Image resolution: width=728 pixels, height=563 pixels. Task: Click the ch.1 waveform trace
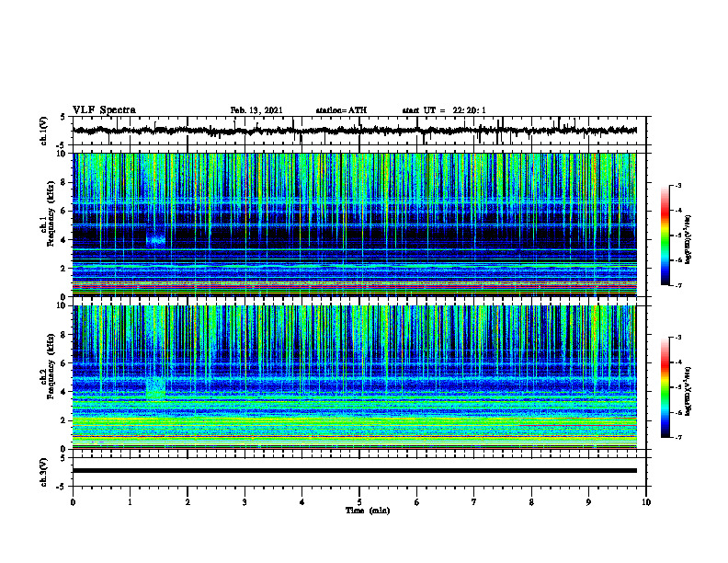pos(355,131)
